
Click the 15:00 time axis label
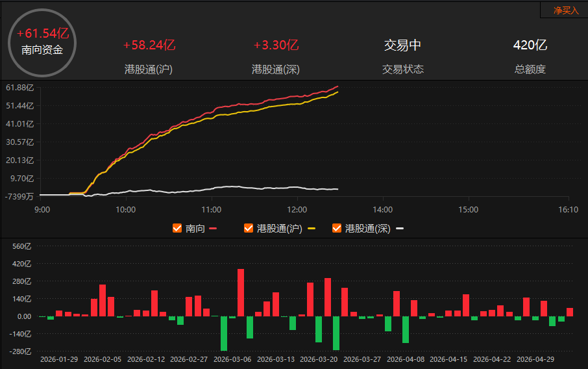pos(469,209)
